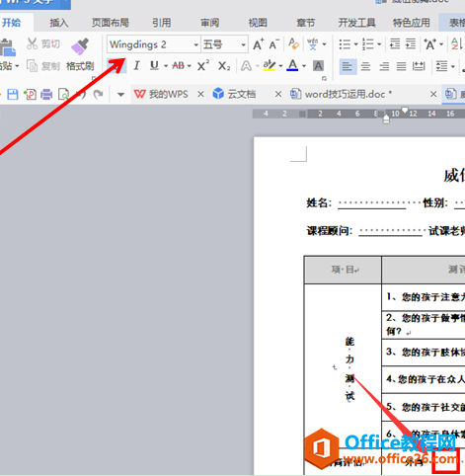This screenshot has height=476, width=465.
Task: Expand the quick access toolbar customize arrow
Action: pos(120,95)
